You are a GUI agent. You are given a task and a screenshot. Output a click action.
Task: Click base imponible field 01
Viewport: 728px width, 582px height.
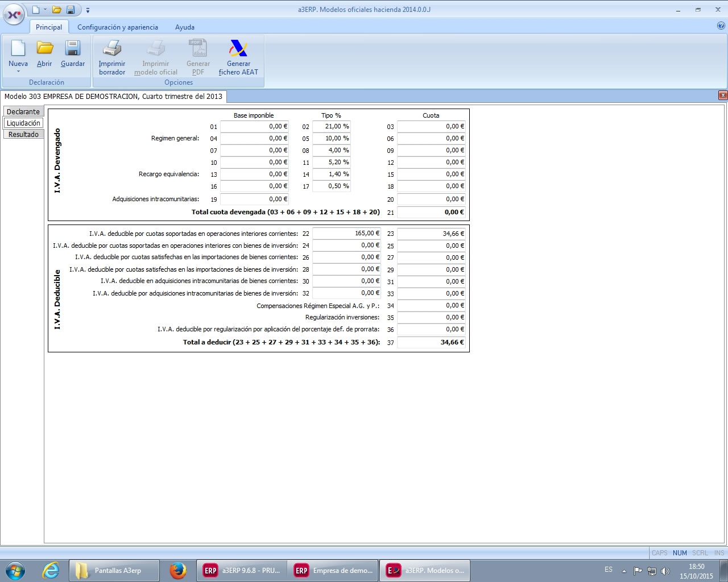pos(254,126)
